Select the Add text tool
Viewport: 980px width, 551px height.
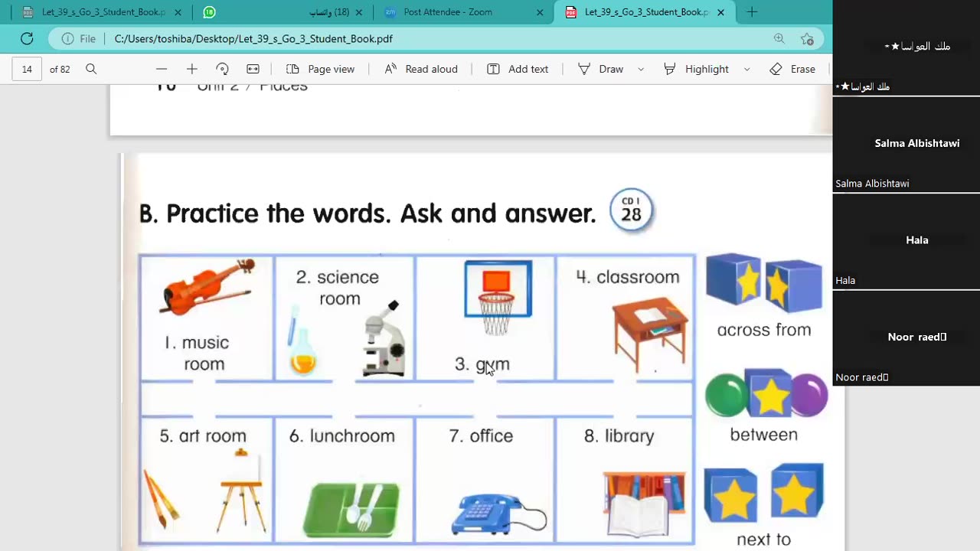[518, 69]
